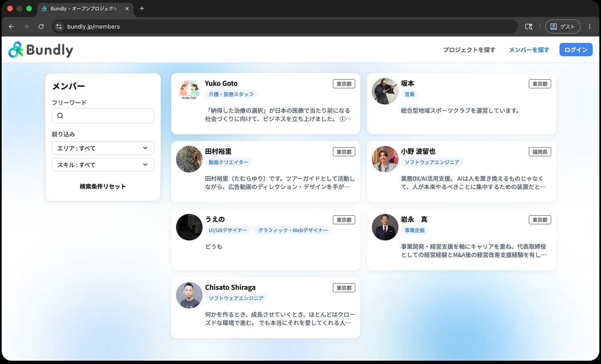Open うえの's dark profile avatar

click(x=189, y=227)
